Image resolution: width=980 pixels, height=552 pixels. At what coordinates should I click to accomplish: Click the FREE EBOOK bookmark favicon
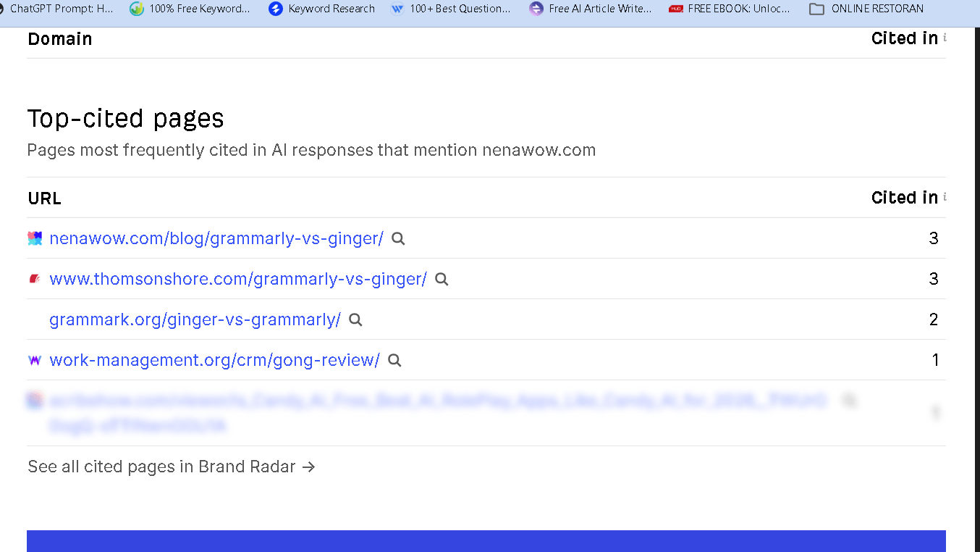pyautogui.click(x=676, y=9)
